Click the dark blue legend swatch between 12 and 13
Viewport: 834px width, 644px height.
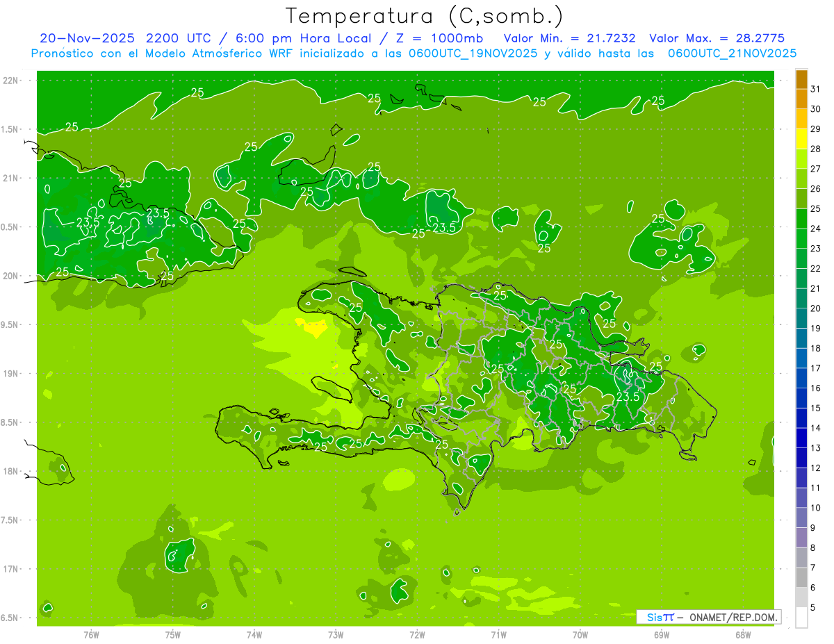click(x=801, y=458)
